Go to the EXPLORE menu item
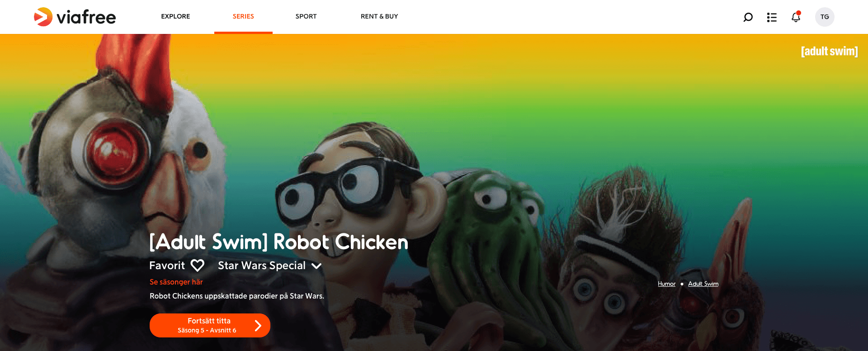The width and height of the screenshot is (868, 351). tap(175, 16)
